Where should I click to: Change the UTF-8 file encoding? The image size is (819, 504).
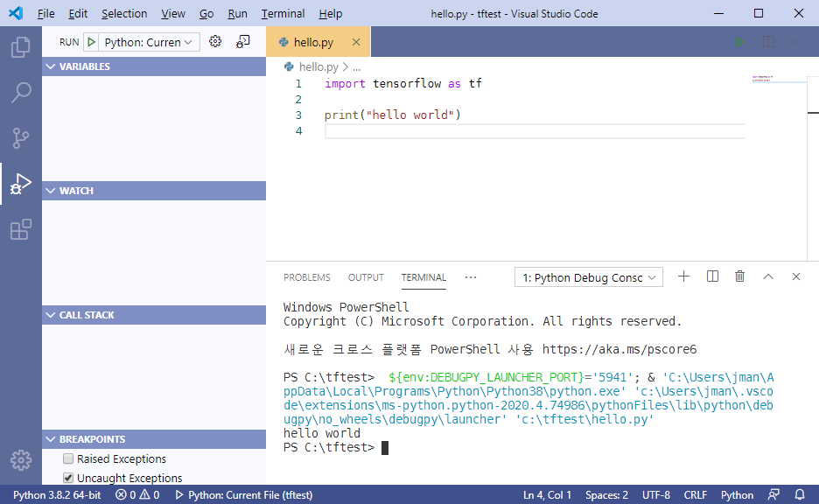656,494
